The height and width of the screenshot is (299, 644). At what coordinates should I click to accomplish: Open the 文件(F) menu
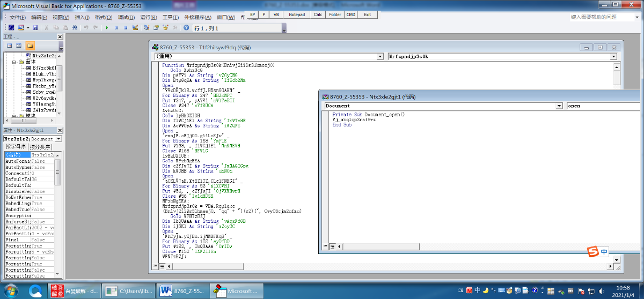pos(18,18)
